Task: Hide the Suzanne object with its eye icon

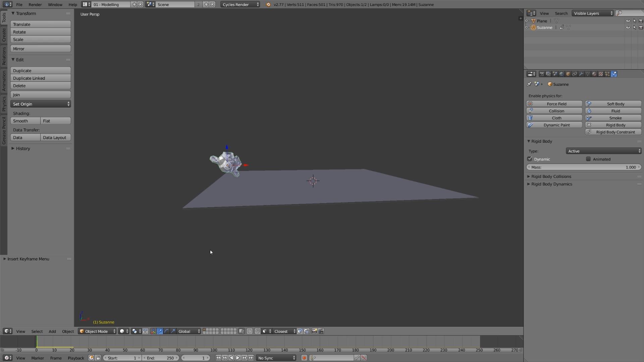Action: tap(628, 27)
